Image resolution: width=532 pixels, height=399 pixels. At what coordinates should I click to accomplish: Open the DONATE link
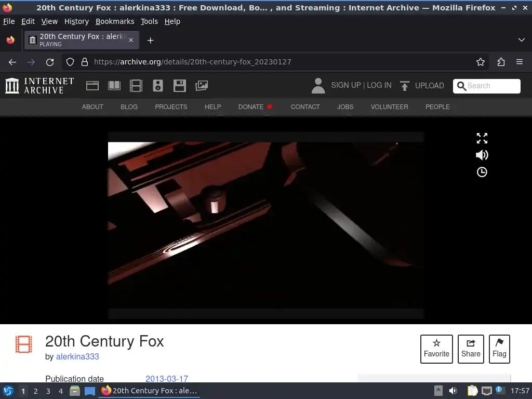tap(255, 107)
